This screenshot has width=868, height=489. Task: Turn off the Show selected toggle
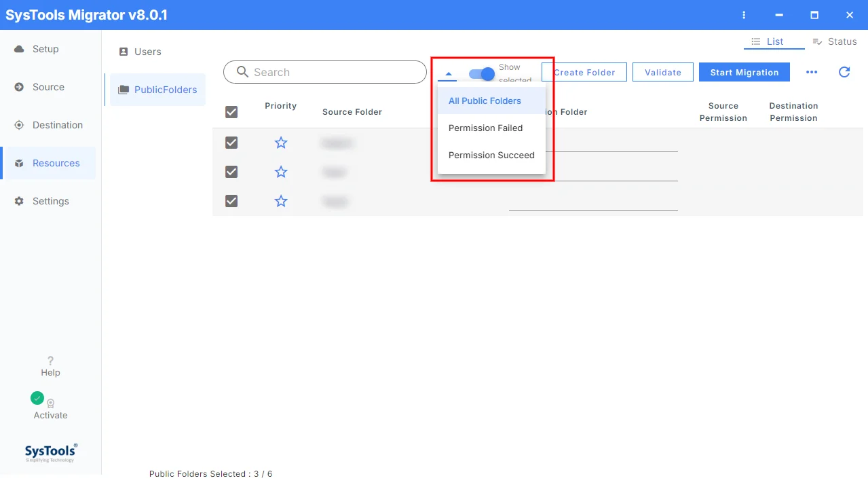(483, 73)
